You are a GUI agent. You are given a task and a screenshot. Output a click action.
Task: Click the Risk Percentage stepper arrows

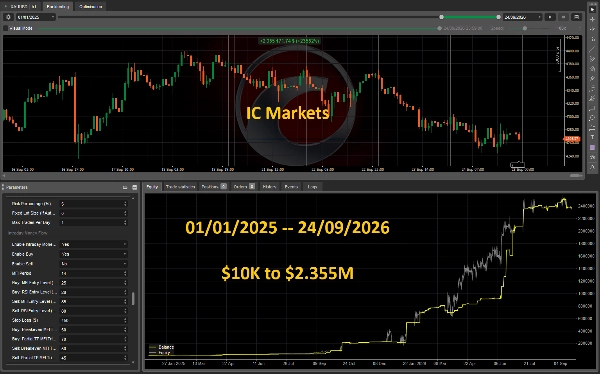(x=125, y=204)
